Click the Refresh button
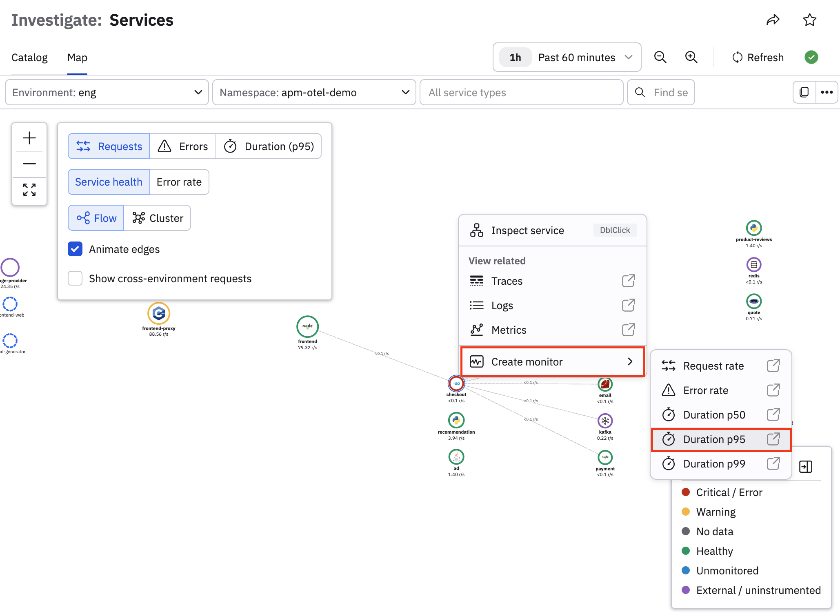The height and width of the screenshot is (616, 840). [758, 58]
